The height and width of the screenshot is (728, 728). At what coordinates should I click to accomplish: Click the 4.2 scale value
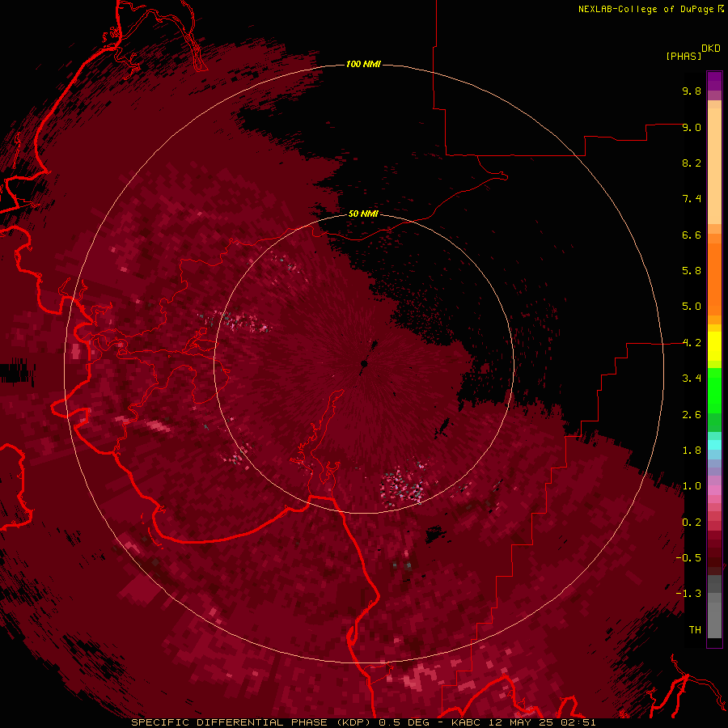click(x=692, y=343)
